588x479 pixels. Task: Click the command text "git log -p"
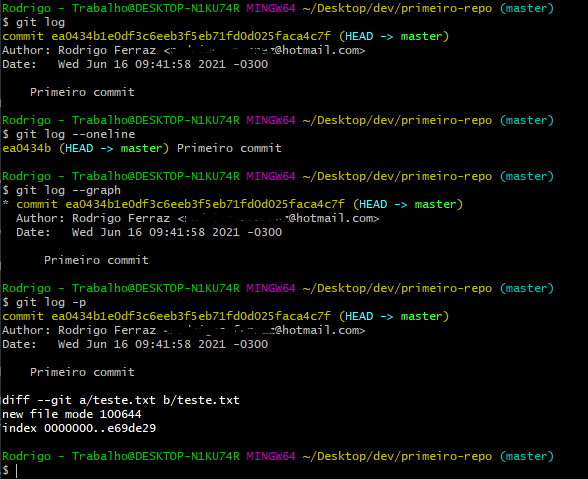51,302
